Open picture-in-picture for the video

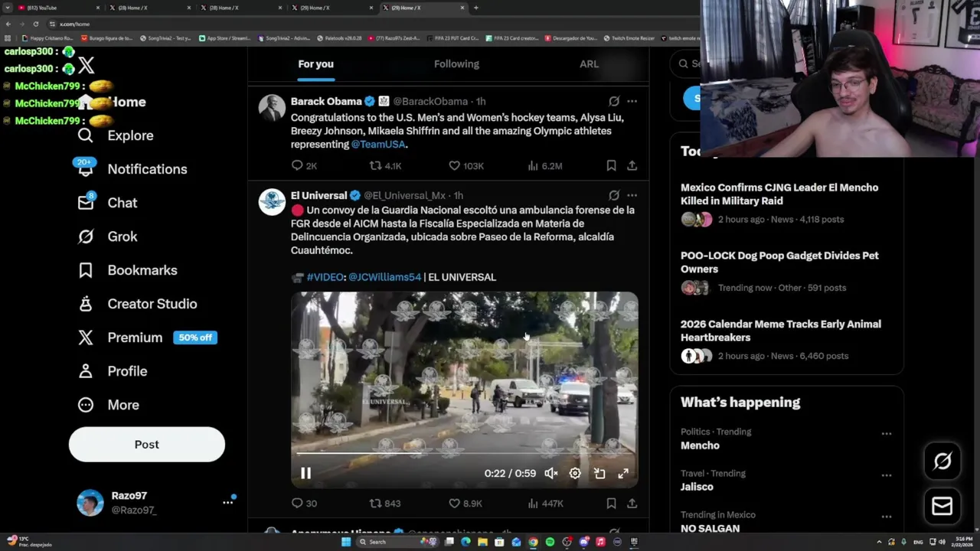click(599, 473)
